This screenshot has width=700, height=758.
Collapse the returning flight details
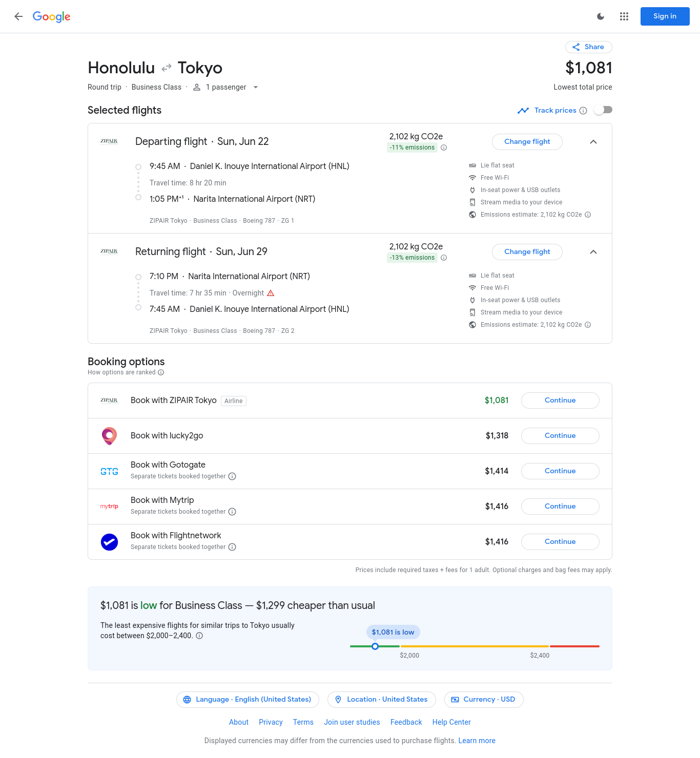coord(593,252)
